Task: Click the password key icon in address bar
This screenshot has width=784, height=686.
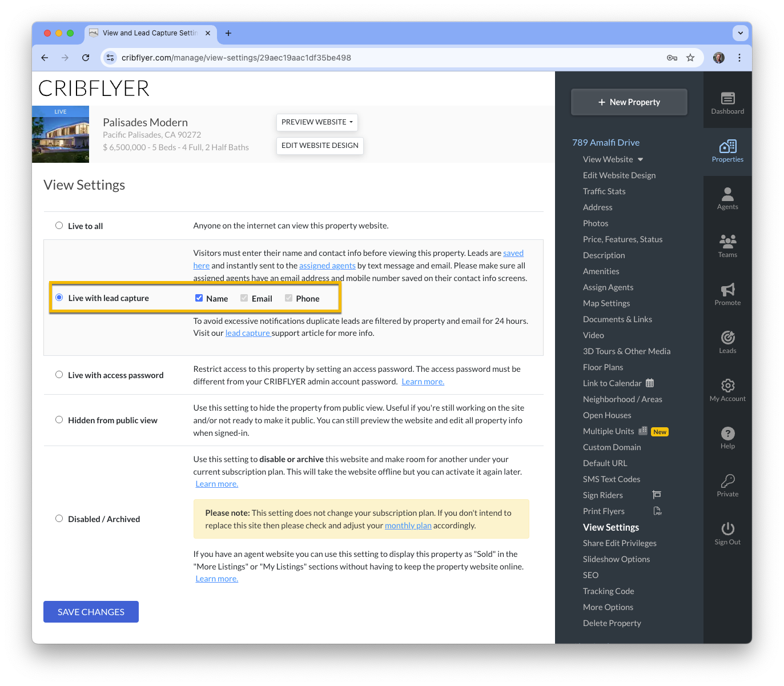Action: point(672,58)
